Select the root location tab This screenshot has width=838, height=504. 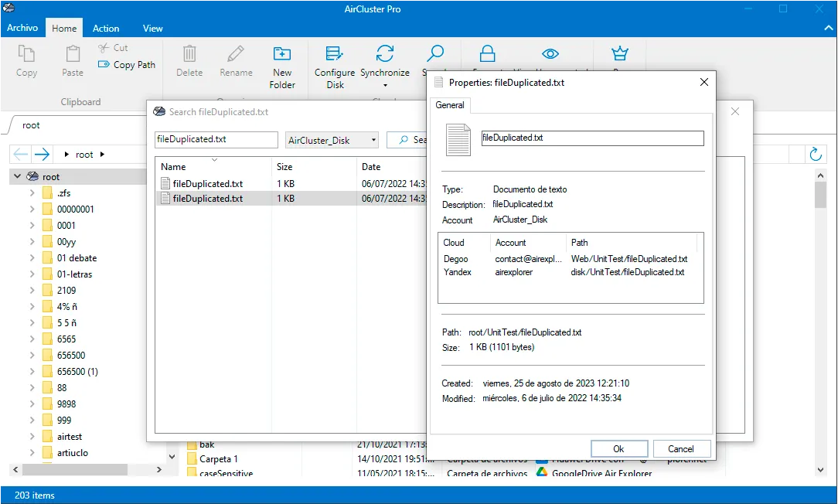click(31, 125)
